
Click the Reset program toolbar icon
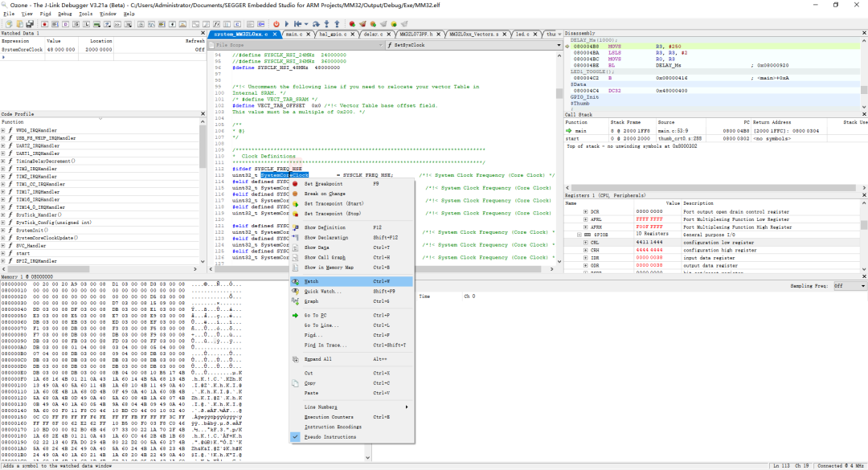(x=298, y=24)
